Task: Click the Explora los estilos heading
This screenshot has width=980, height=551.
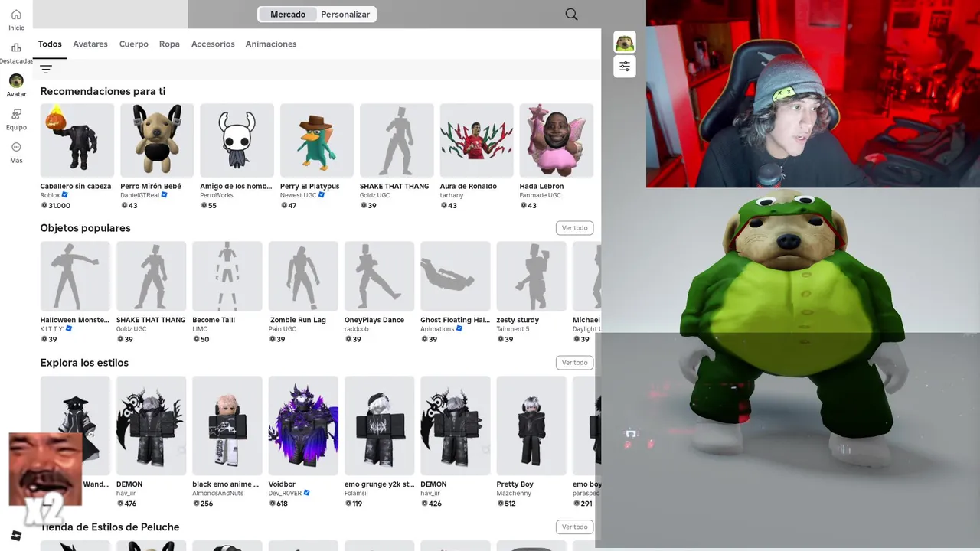Action: (84, 363)
